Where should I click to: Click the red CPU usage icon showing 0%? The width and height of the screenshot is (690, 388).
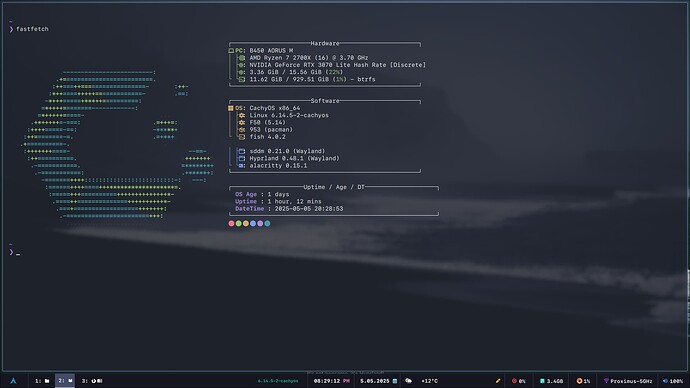pyautogui.click(x=514, y=381)
